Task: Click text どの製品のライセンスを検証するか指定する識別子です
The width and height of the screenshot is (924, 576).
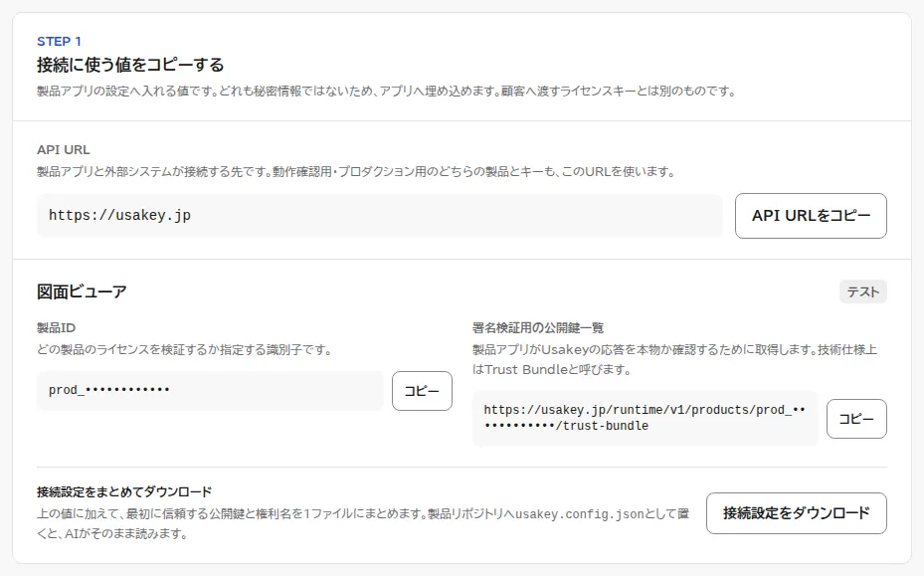Action: 184,350
